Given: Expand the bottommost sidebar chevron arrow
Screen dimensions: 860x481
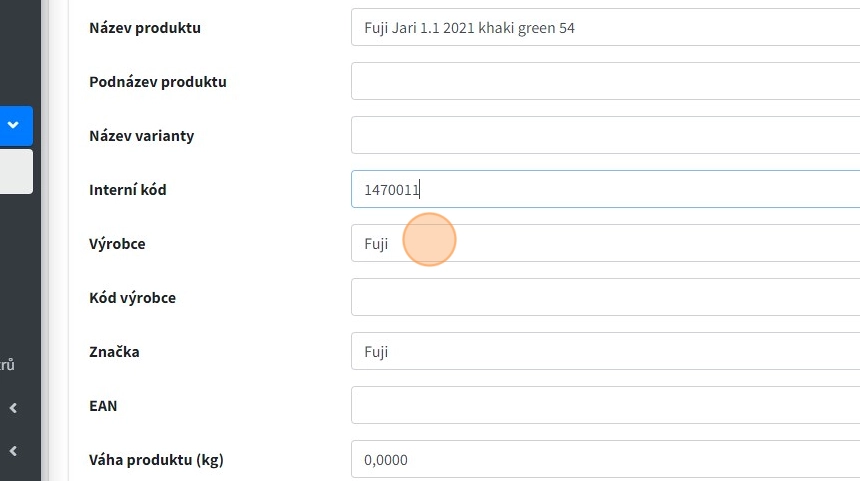Looking at the screenshot, I should click(13, 451).
